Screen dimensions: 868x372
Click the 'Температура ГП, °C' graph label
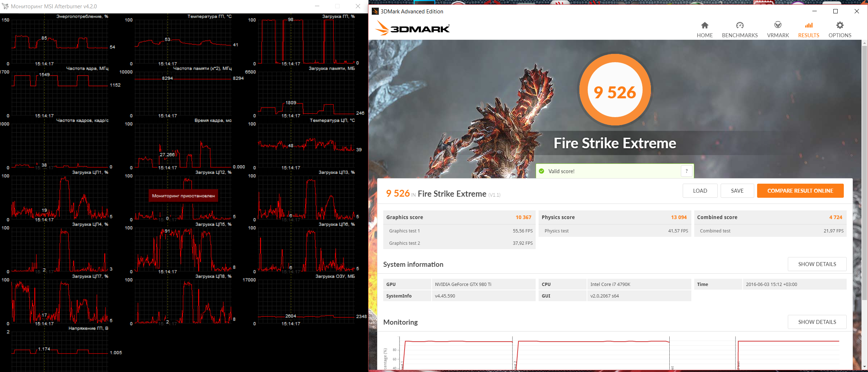point(210,17)
